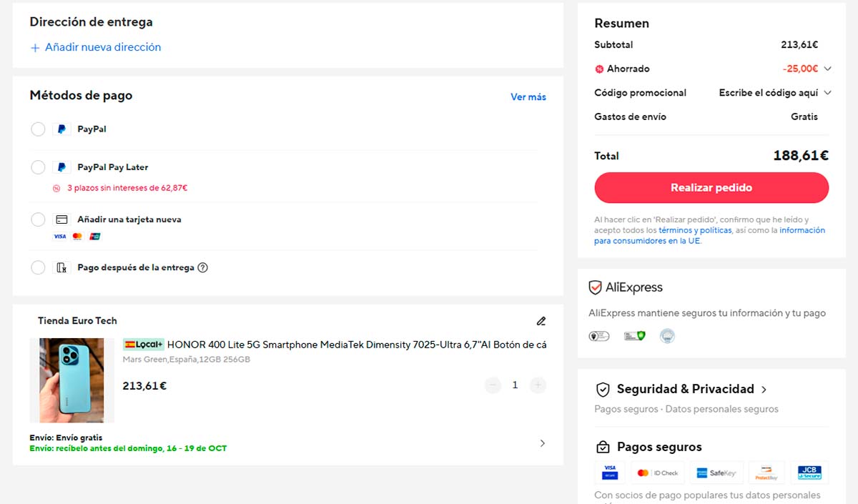Select the PayPal Pay Later radio option
This screenshot has height=504, width=858.
(x=38, y=167)
